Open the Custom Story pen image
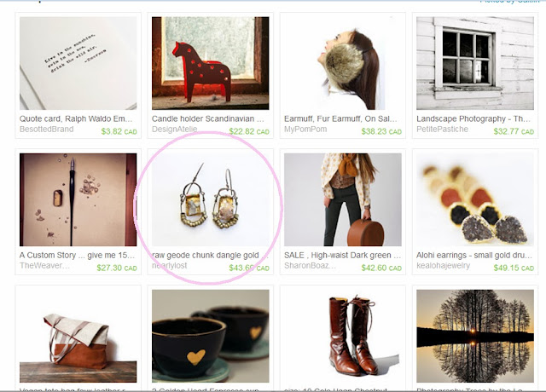This screenshot has width=546, height=392. [x=78, y=199]
